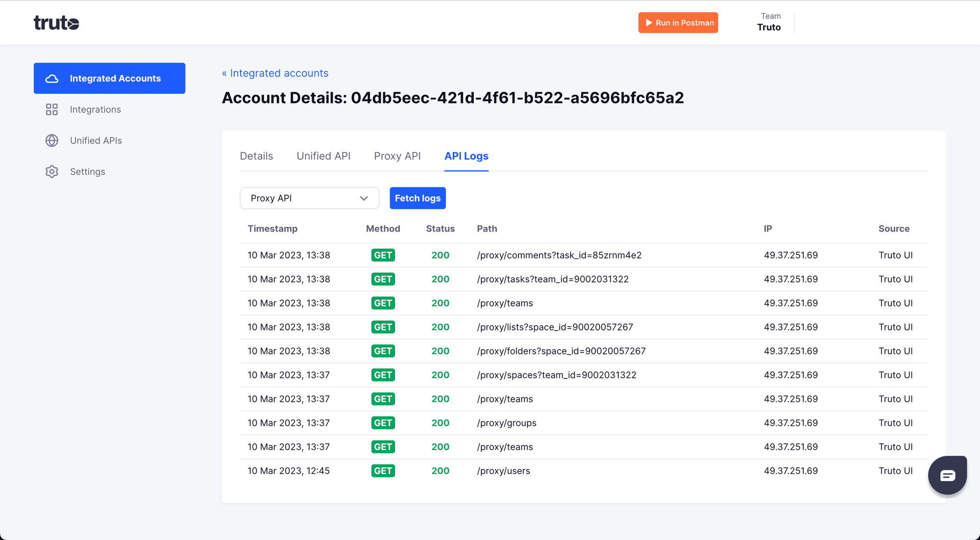Switch to the Details tab
The height and width of the screenshot is (540, 980).
coord(256,156)
